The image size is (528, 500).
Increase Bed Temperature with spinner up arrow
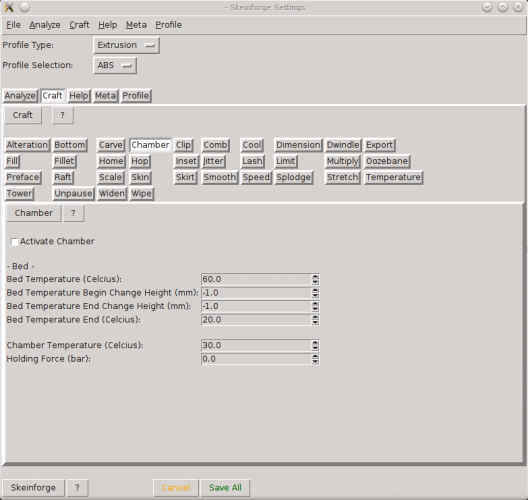pos(315,277)
